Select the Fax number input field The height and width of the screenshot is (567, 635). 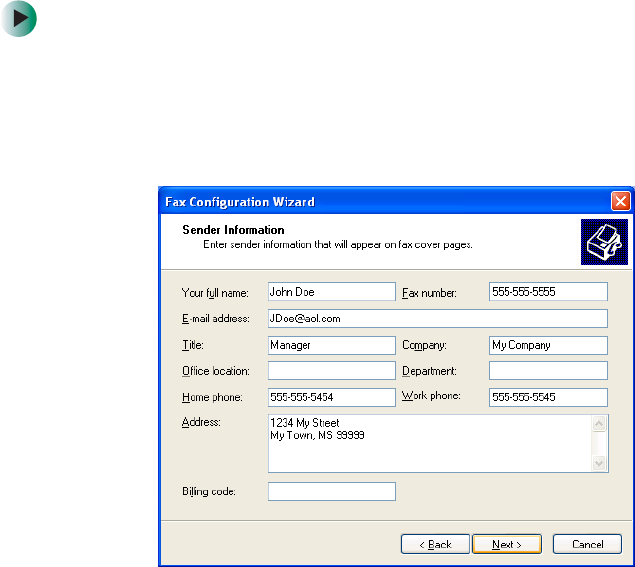pos(548,292)
